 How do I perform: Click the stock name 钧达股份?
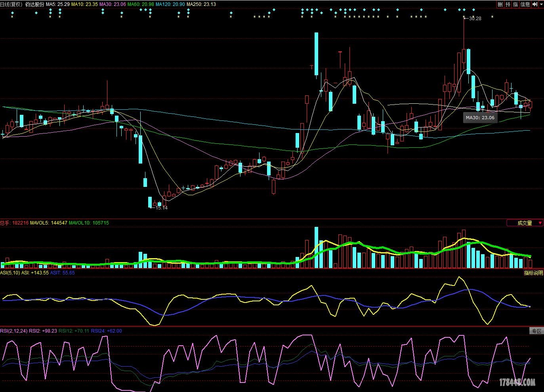35,4
